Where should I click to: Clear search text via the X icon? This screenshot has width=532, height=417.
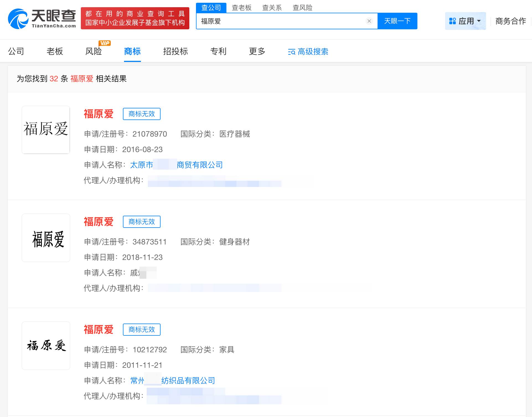click(369, 21)
